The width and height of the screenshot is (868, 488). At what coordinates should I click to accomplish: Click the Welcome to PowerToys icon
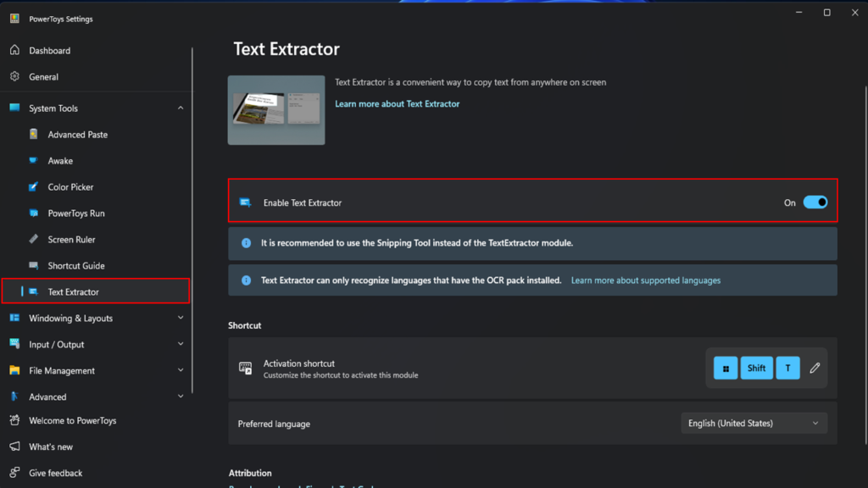(15, 420)
